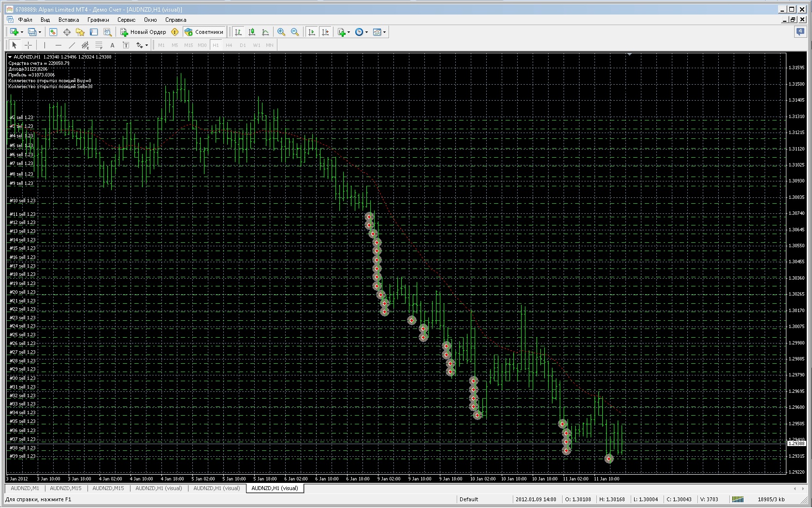
Task: Open the Indicators dropdown arrow
Action: (x=348, y=32)
